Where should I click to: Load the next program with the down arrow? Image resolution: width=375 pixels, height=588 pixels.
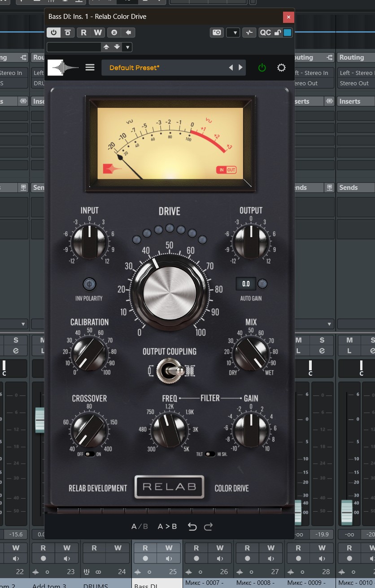(117, 47)
